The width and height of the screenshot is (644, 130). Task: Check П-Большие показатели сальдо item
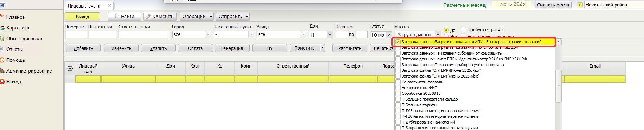click(398, 99)
